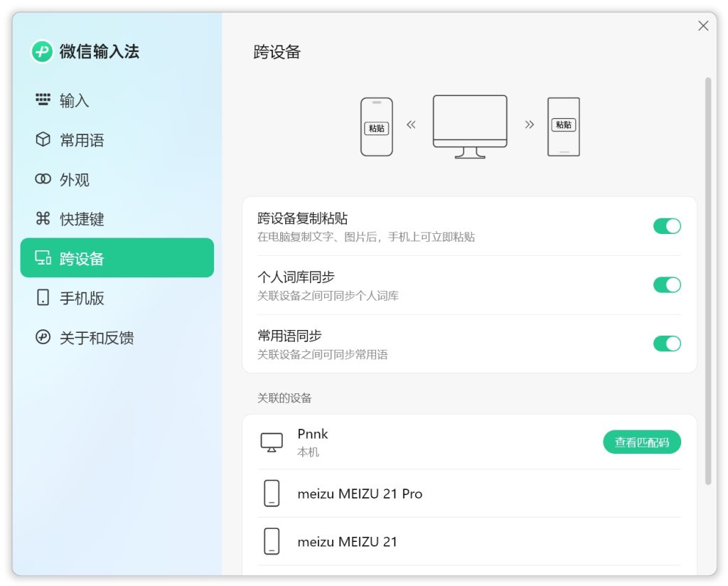Viewport: 728px width, 586px height.
Task: Toggle the 常用语同步 switch
Action: pyautogui.click(x=667, y=343)
